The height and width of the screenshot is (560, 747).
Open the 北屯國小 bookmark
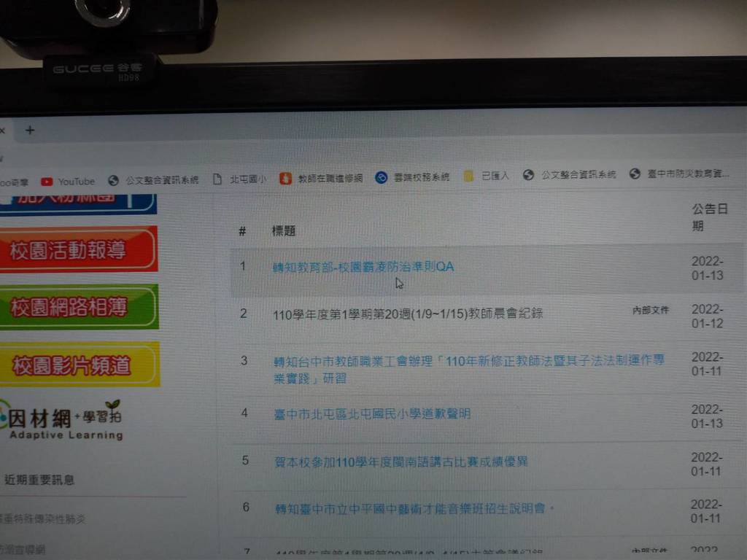pos(239,179)
